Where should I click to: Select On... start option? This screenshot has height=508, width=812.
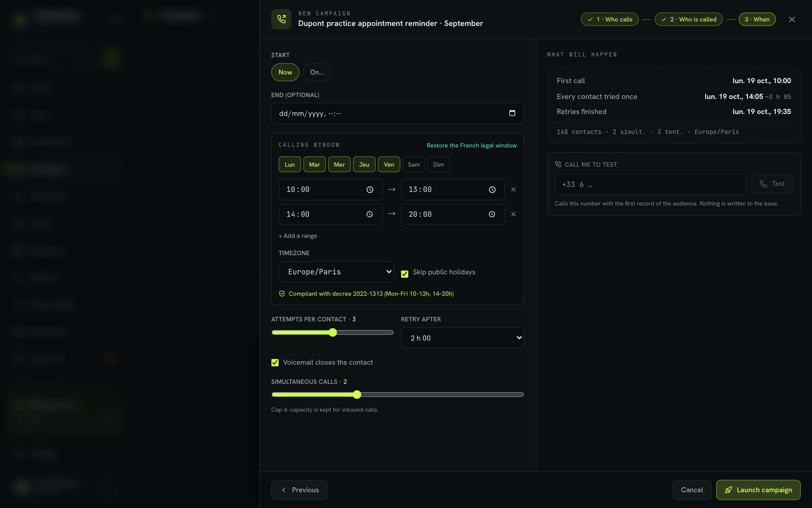pyautogui.click(x=317, y=72)
